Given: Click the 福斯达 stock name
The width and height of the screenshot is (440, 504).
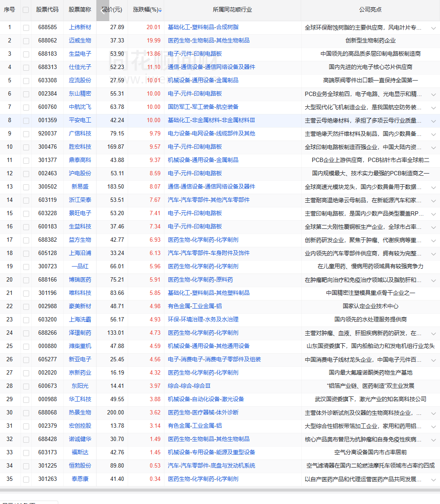Looking at the screenshot, I should click(80, 452).
